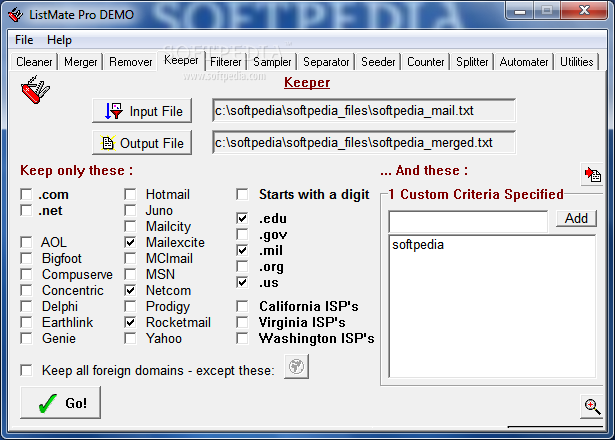Viewport: 615px width, 440px height.
Task: Switch to the Merger tab
Action: tap(80, 62)
